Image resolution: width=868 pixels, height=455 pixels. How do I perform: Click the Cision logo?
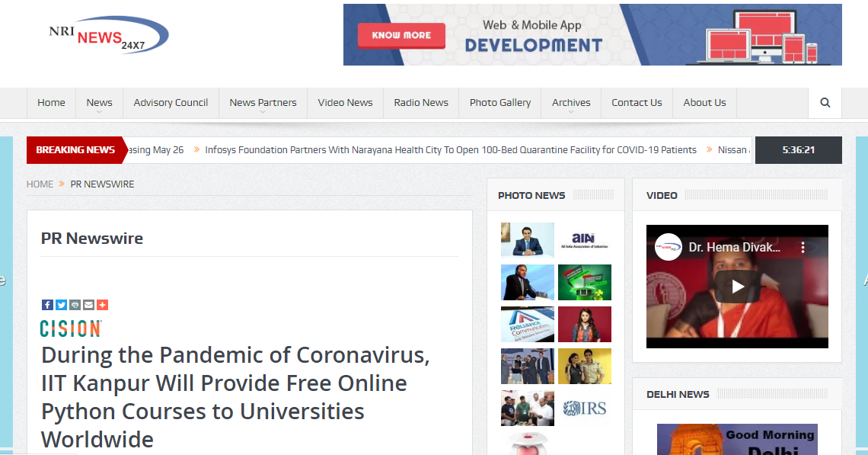point(71,328)
